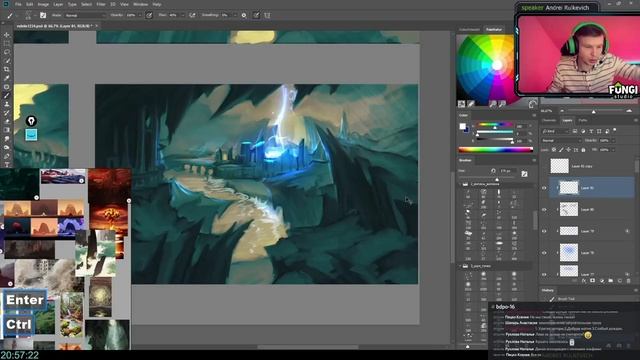Image resolution: width=640 pixels, height=360 pixels.
Task: Open the Flow slider dropdown arrow
Action: coord(182,15)
